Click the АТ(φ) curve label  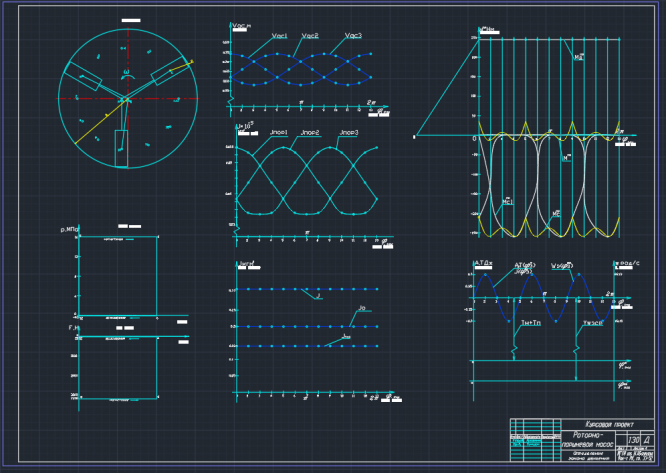click(x=525, y=265)
